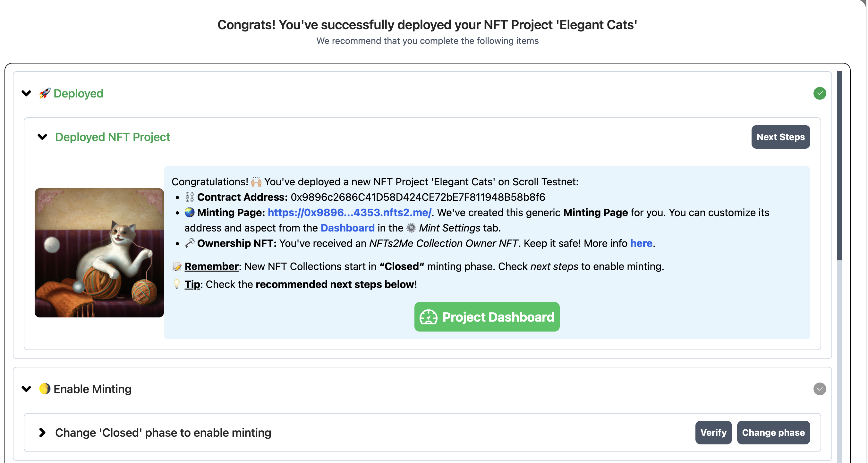Viewport: 868px width, 463px height.
Task: Click the chain link Contract Address icon
Action: click(x=189, y=197)
